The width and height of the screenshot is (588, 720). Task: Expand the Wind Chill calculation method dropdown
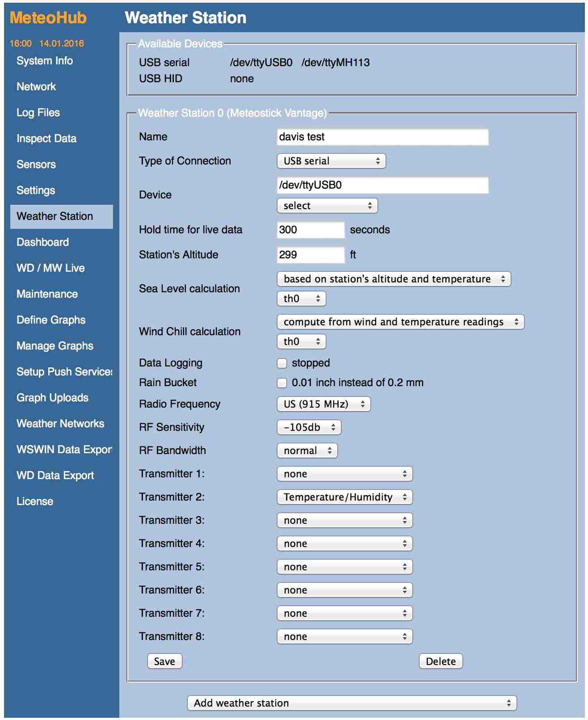click(x=400, y=322)
